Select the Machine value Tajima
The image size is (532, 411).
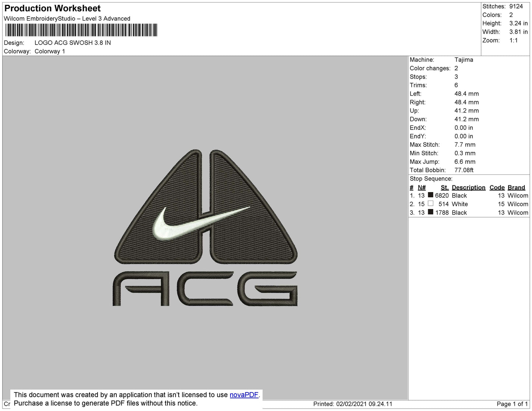coord(464,60)
